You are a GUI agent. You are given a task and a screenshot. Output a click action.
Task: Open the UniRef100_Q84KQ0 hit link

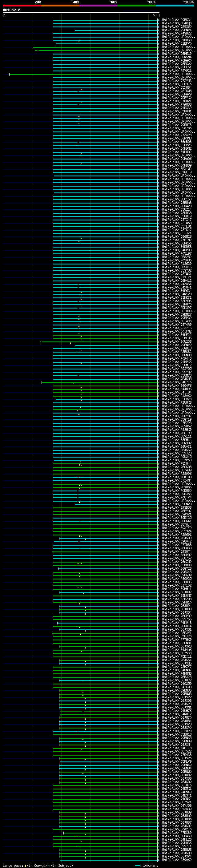pos(176,23)
